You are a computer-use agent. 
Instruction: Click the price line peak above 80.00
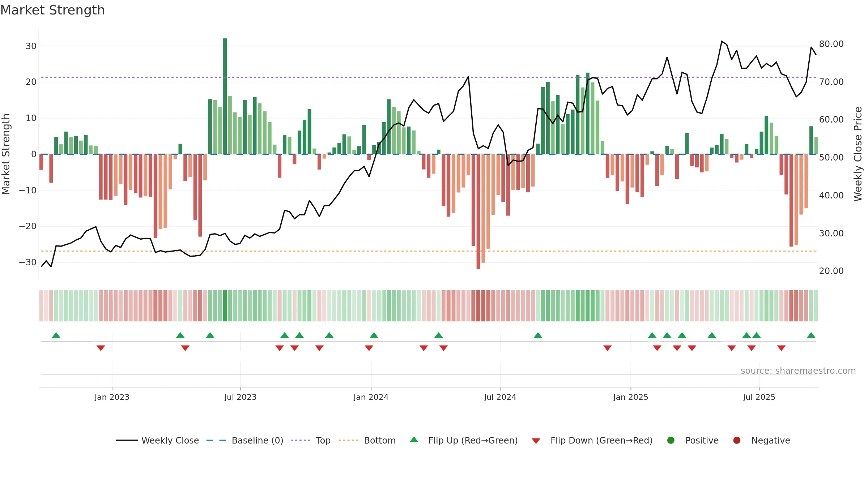coord(722,42)
